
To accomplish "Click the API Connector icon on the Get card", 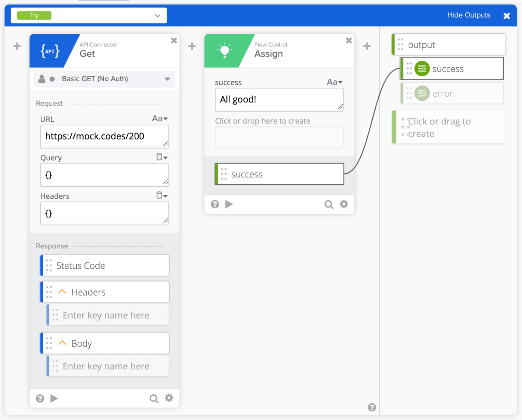I will [50, 51].
